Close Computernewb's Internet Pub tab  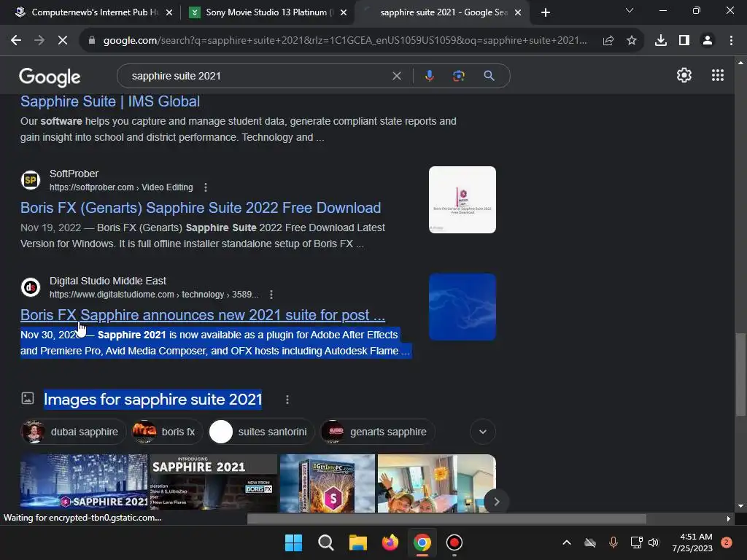pyautogui.click(x=169, y=12)
